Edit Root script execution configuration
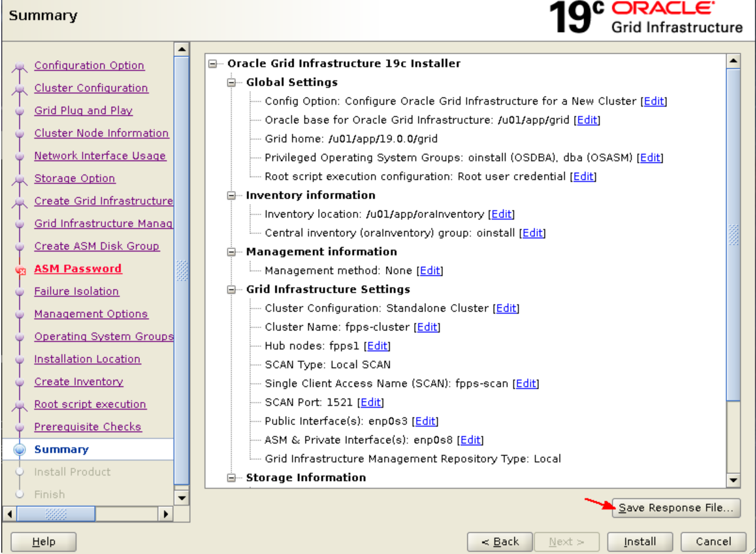 [x=583, y=176]
